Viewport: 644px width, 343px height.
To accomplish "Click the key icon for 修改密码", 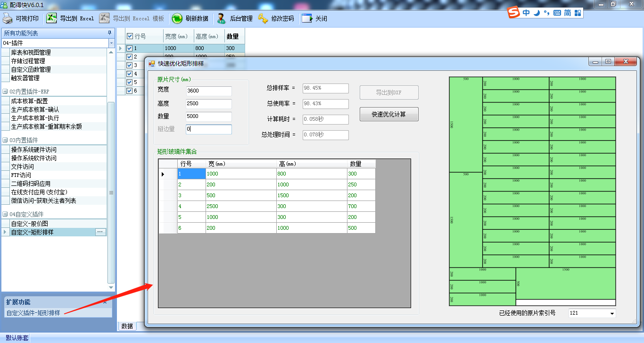I will (263, 18).
